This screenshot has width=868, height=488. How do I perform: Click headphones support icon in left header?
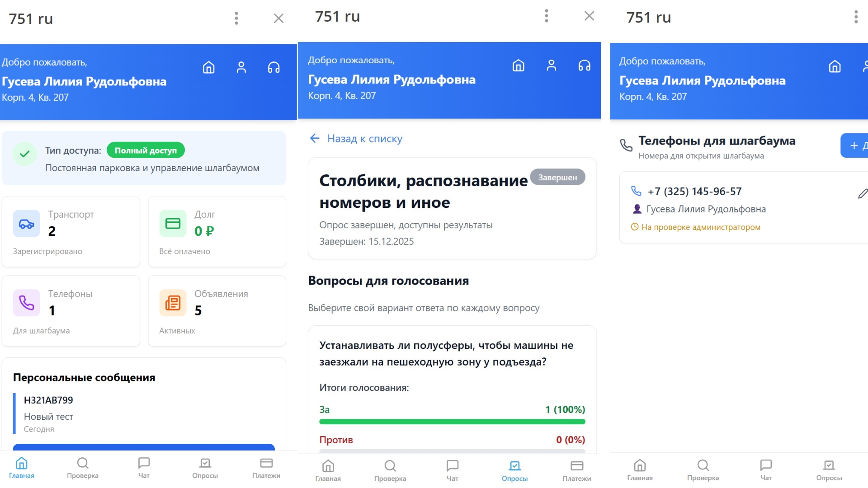tap(274, 68)
